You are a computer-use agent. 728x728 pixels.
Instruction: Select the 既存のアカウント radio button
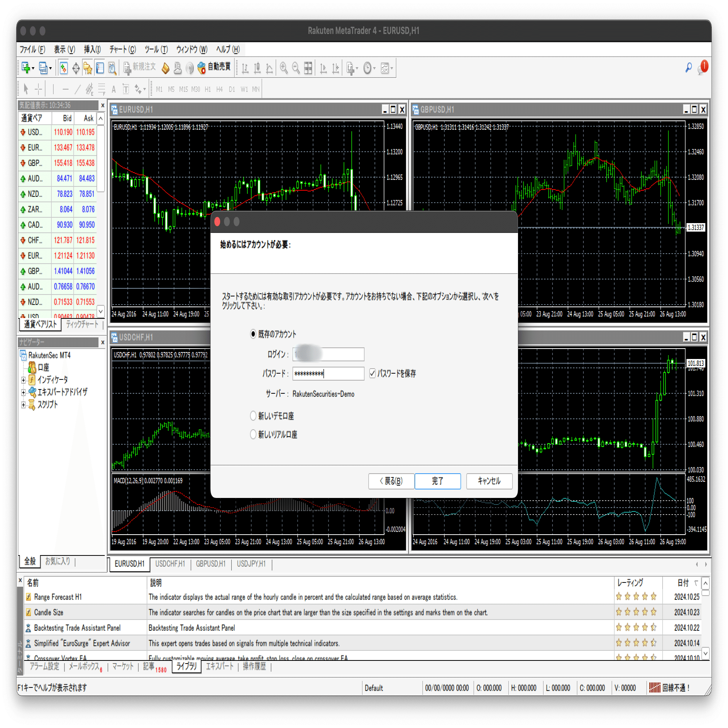(253, 334)
